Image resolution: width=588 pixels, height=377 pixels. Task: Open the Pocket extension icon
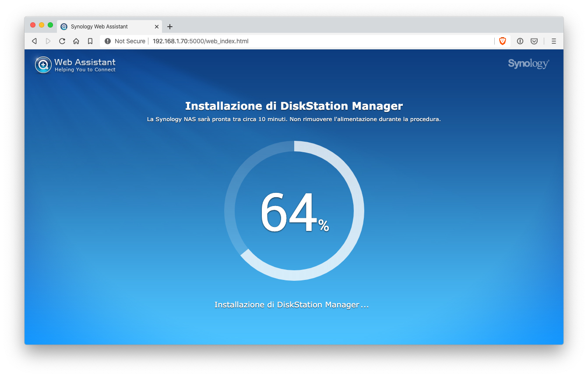pos(534,41)
